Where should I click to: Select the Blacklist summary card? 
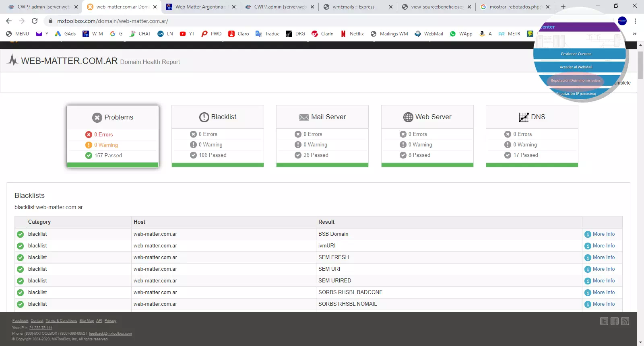click(217, 136)
